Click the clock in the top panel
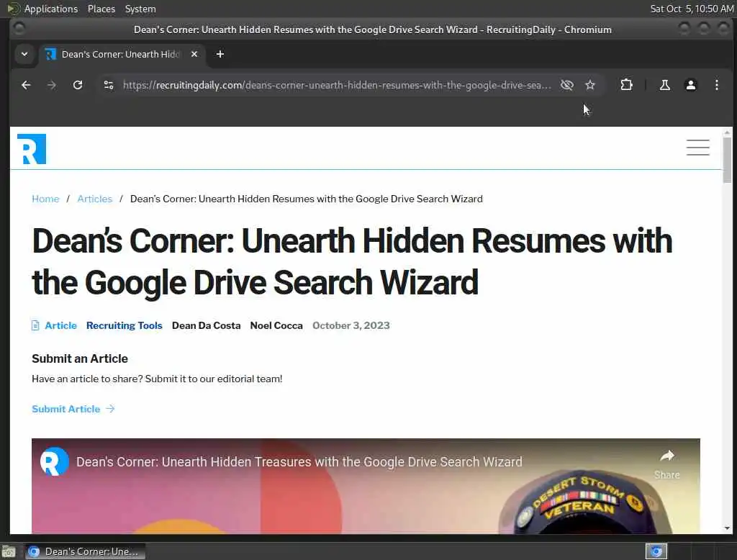This screenshot has width=737, height=560. click(692, 9)
